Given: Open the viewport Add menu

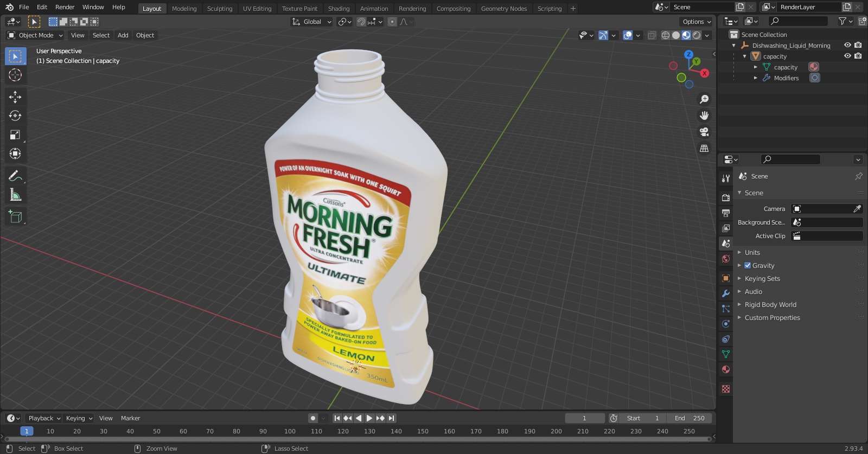Looking at the screenshot, I should (123, 35).
